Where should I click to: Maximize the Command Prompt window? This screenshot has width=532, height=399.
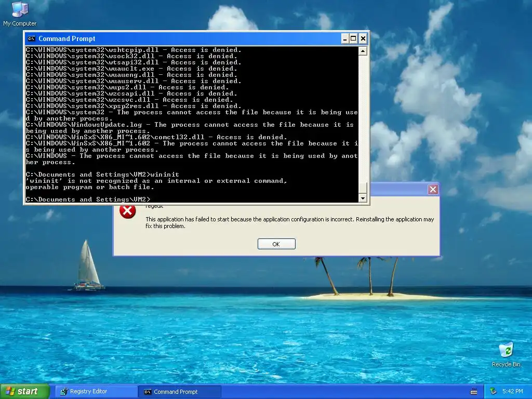(353, 38)
